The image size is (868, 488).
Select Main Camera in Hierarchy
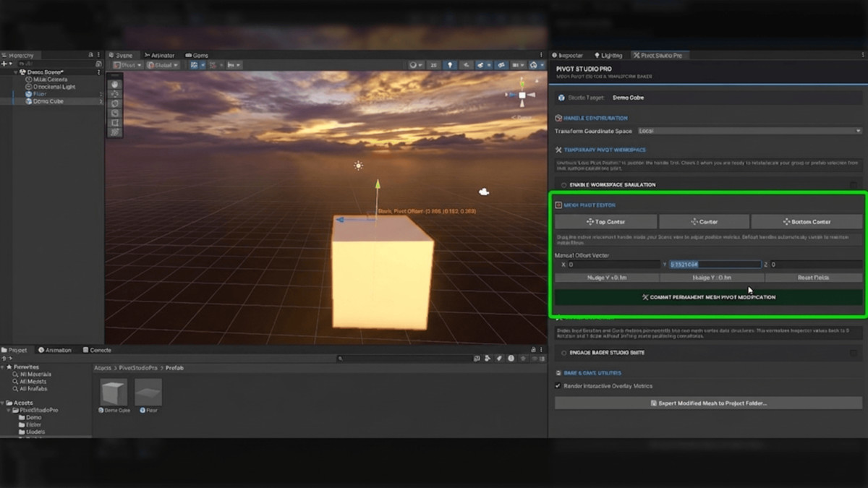(49, 80)
